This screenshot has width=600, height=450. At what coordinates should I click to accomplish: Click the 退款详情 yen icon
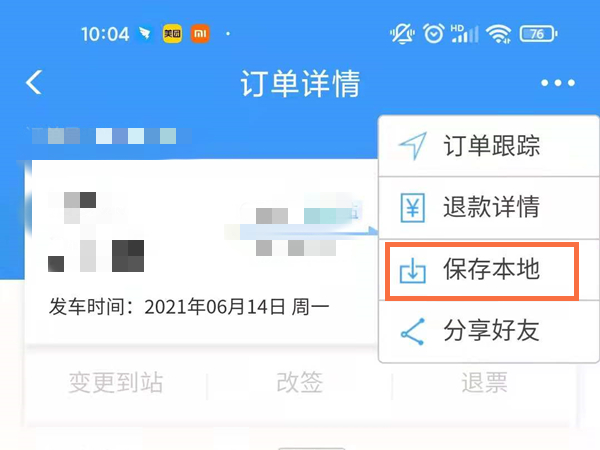[x=412, y=208]
